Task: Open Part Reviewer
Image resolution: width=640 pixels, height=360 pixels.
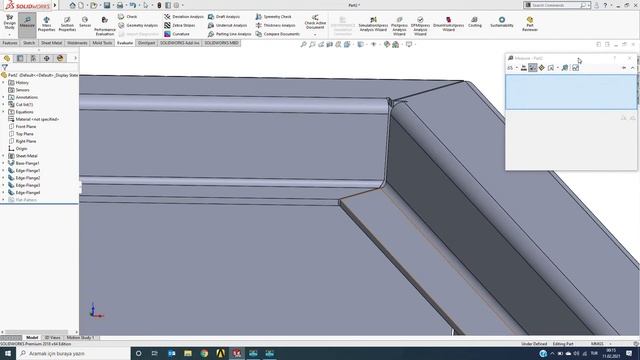Action: [x=529, y=24]
